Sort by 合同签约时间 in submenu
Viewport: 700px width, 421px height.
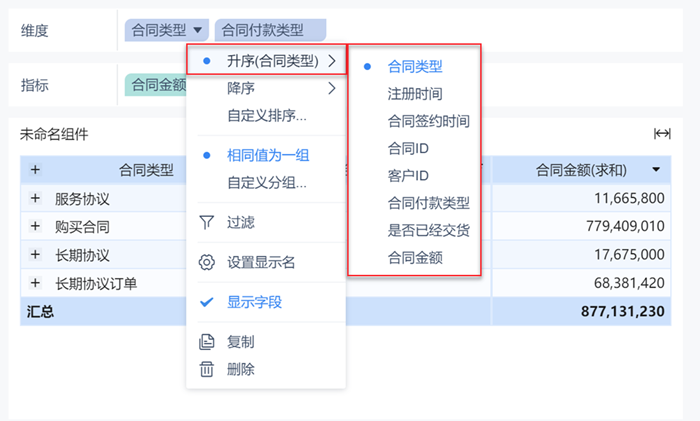428,121
